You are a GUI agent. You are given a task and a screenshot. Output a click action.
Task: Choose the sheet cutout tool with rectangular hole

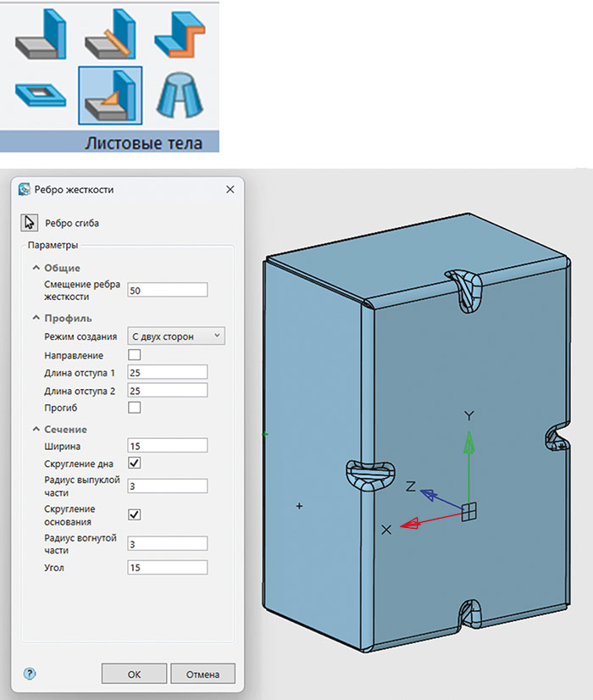(40, 95)
